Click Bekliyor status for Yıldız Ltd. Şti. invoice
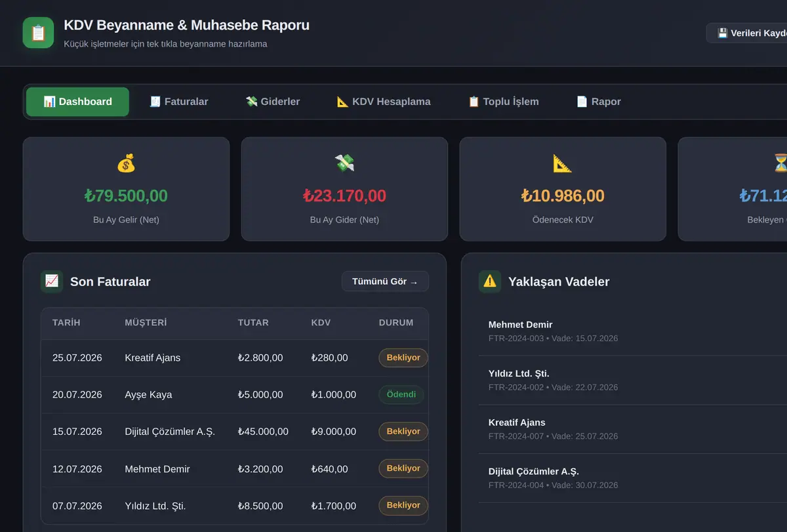Viewport: 787px width, 532px height. (403, 505)
